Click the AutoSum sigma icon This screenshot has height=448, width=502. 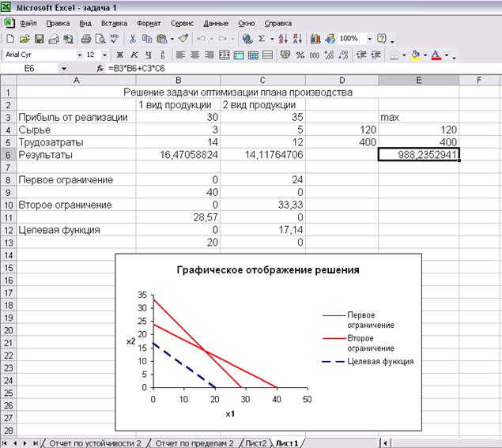[x=262, y=38]
